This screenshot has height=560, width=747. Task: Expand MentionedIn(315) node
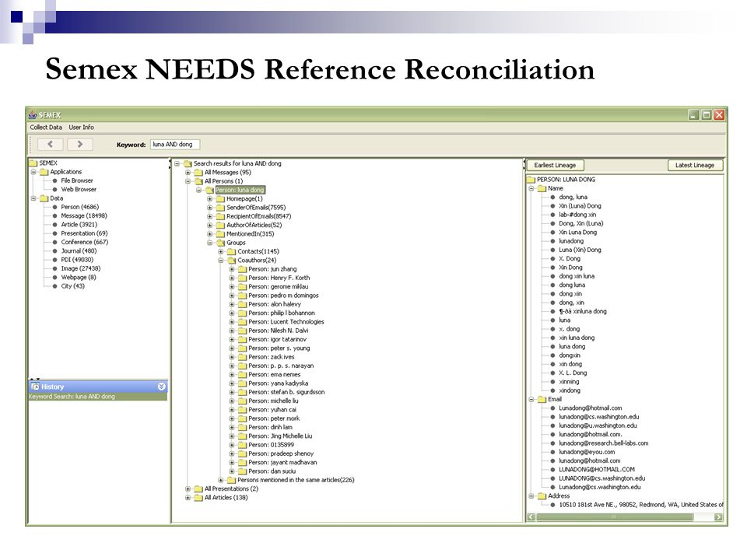(x=209, y=234)
